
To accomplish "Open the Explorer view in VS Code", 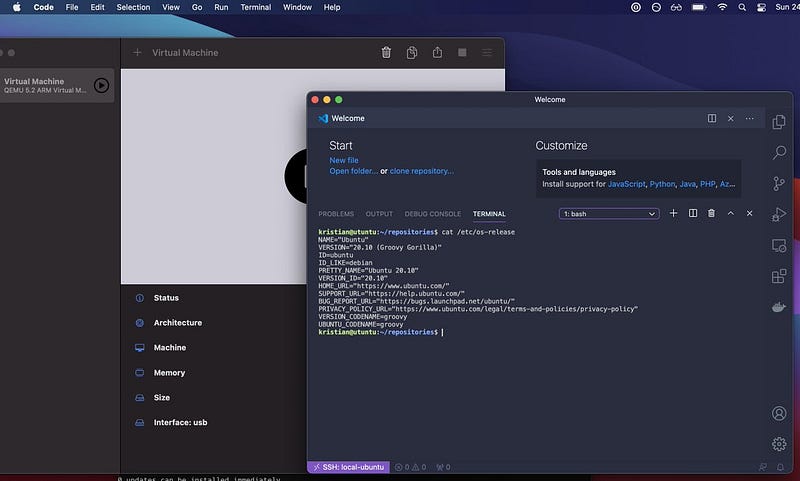I will click(x=779, y=122).
